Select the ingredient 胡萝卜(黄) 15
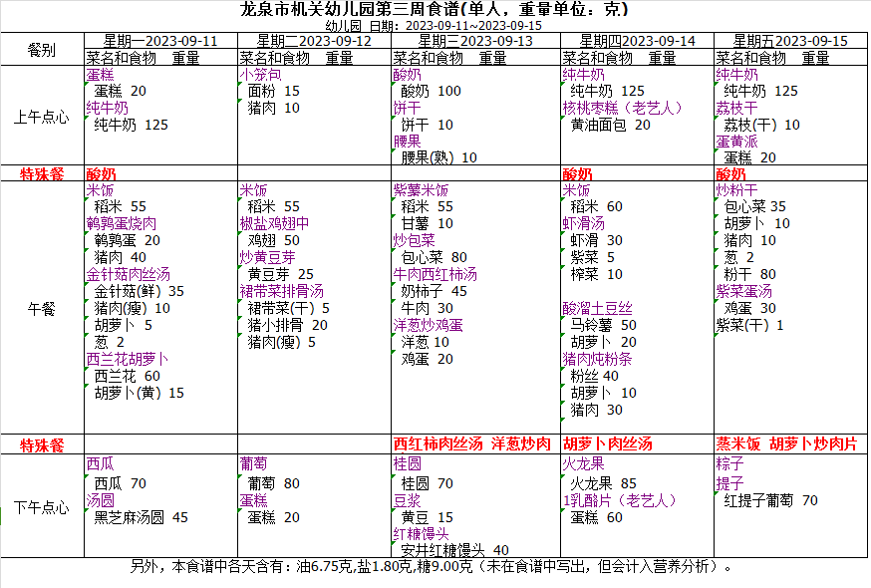871x588 pixels. [x=139, y=393]
